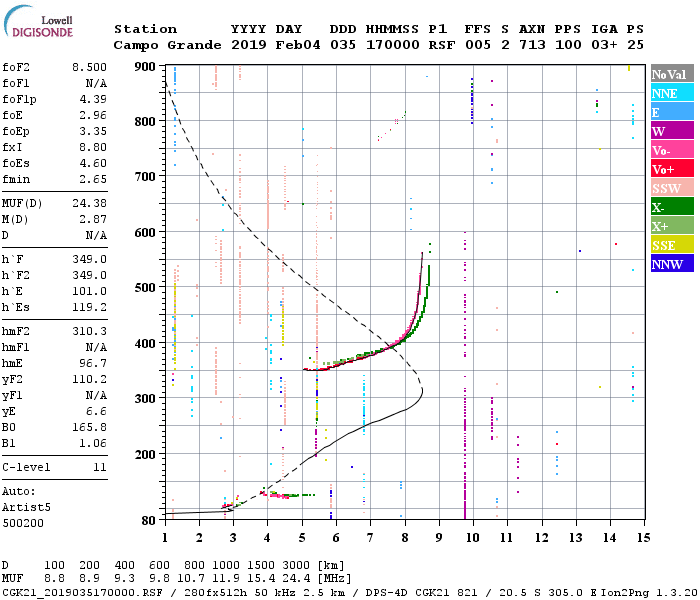Image resolution: width=700 pixels, height=600 pixels.
Task: Click the RSF value under P1
Action: coord(442,45)
